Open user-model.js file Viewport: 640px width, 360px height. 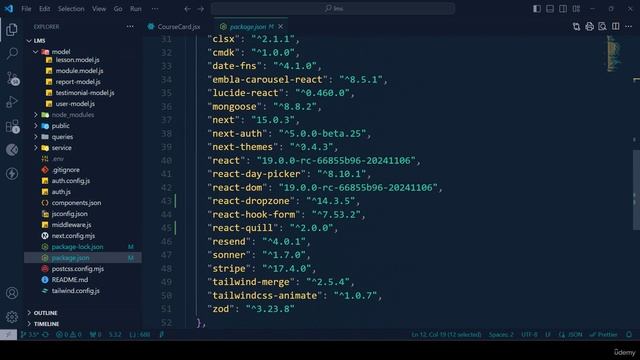click(75, 104)
